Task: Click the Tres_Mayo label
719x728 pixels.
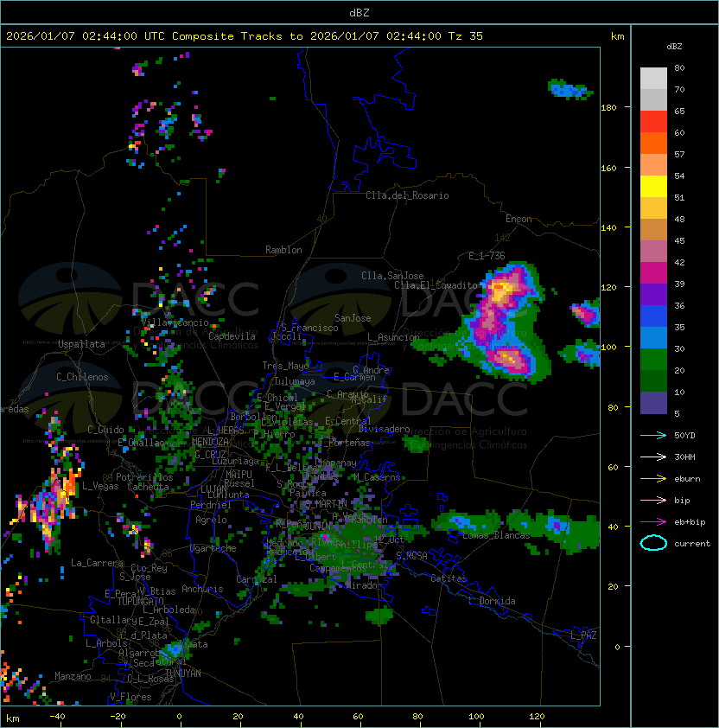Action: point(285,366)
